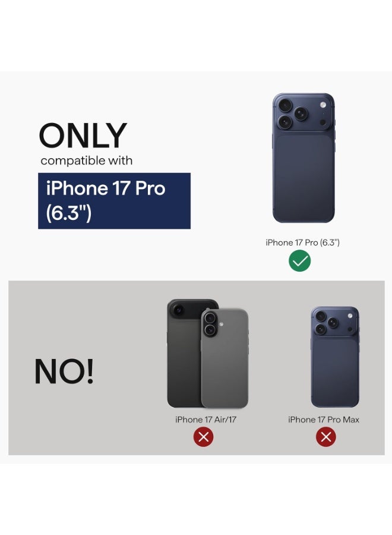
Task: Click the triple camera lens on iPhone 17 Pro
Action: (292, 114)
